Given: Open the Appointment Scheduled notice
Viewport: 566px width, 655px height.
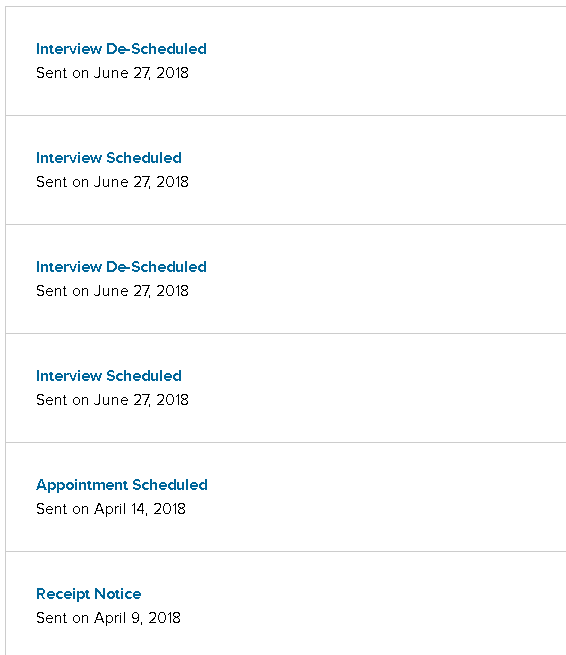Looking at the screenshot, I should (122, 485).
